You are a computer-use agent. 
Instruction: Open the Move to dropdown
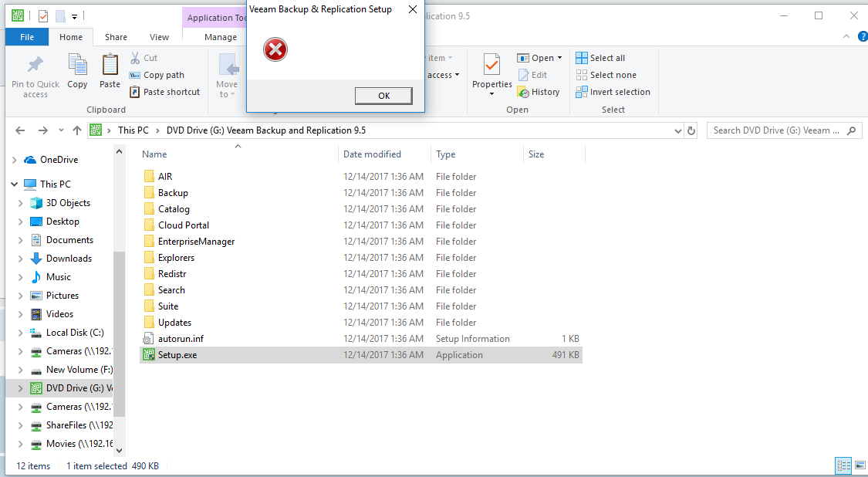227,90
